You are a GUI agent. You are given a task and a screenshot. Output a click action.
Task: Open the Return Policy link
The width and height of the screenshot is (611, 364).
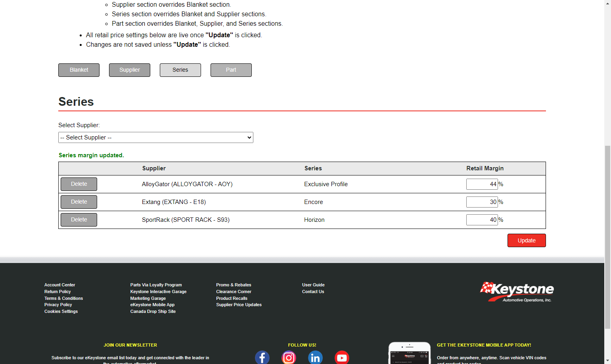(57, 292)
